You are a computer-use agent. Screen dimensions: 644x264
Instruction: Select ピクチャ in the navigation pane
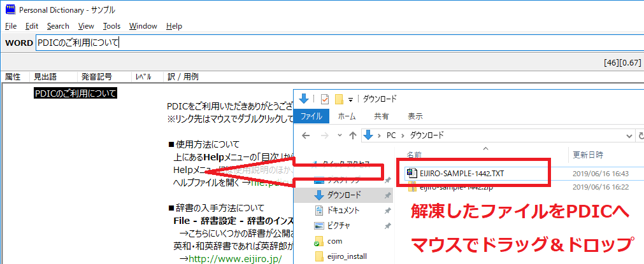click(x=339, y=225)
